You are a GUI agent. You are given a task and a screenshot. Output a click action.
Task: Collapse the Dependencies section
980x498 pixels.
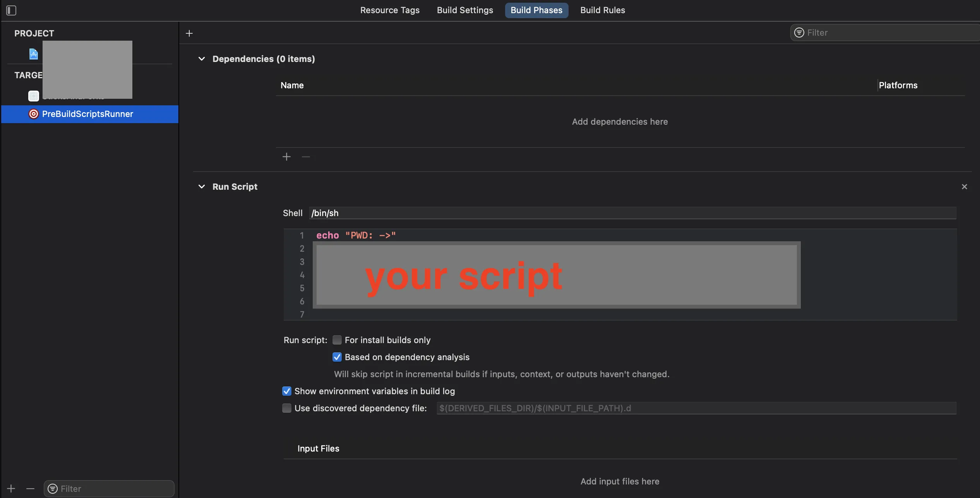point(202,59)
